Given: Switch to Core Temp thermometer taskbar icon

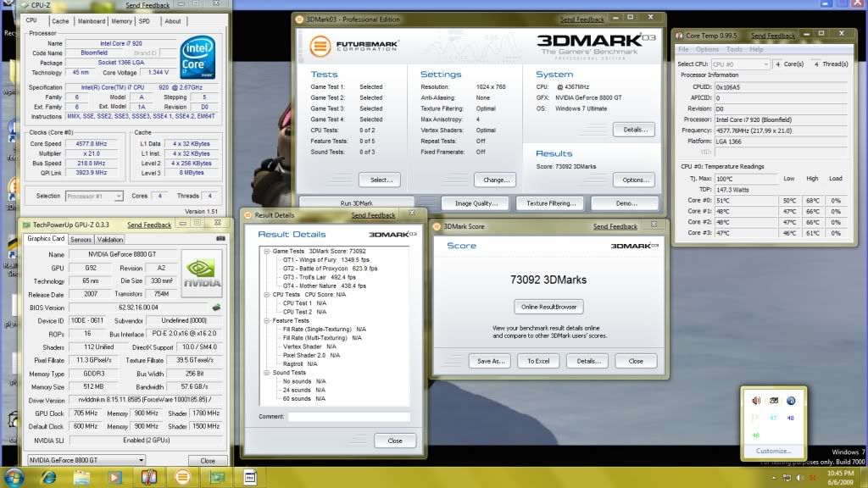Looking at the screenshot, I should [148, 476].
